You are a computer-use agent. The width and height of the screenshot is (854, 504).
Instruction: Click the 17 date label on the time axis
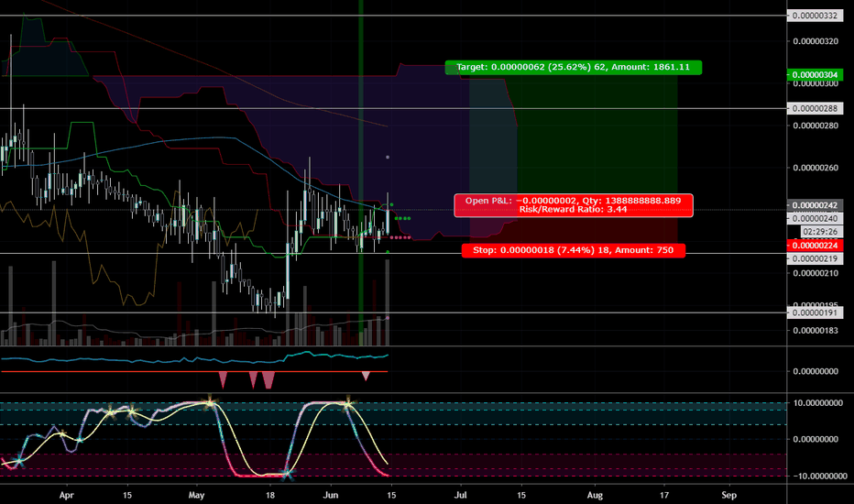point(664,495)
